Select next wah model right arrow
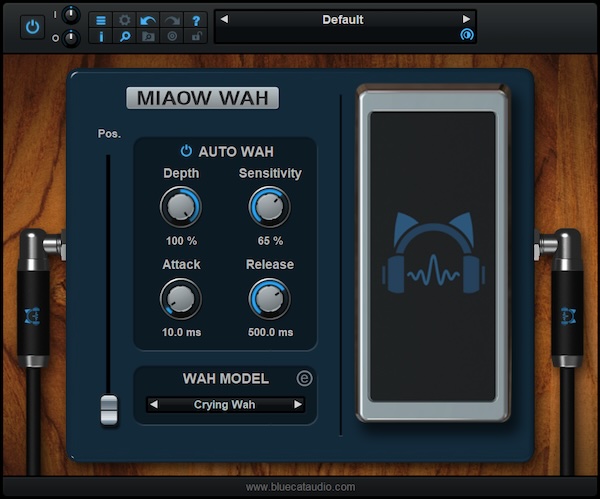 pos(298,404)
